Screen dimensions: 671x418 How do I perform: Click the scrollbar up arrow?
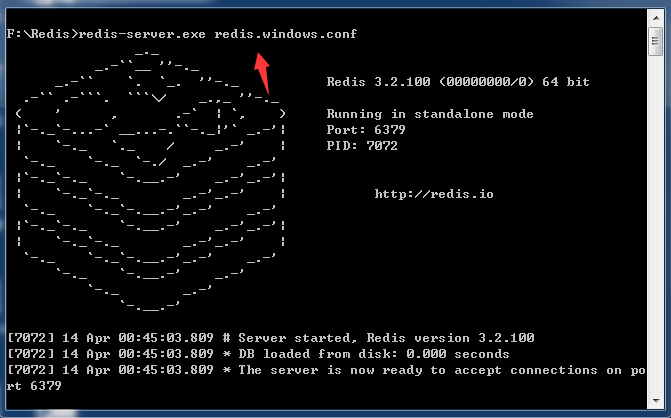(656, 18)
